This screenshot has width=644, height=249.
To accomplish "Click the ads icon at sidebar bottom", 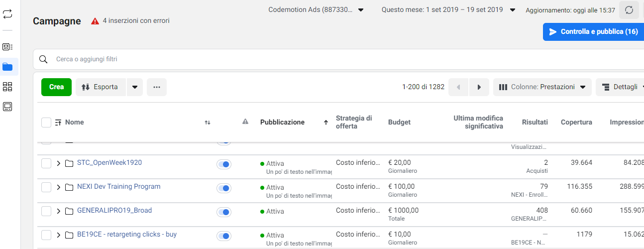I will (7, 107).
